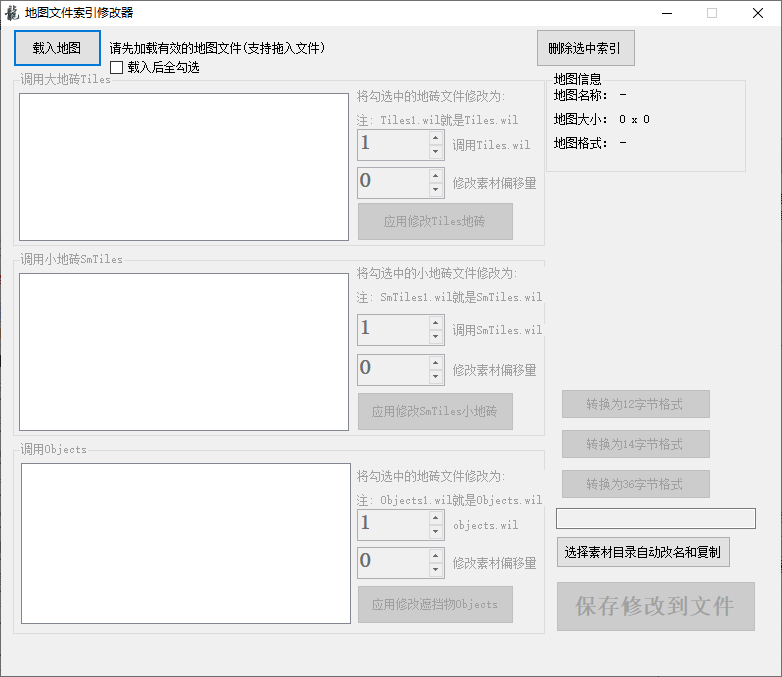Click the 调用Objects list box
The height and width of the screenshot is (677, 782).
[186, 543]
